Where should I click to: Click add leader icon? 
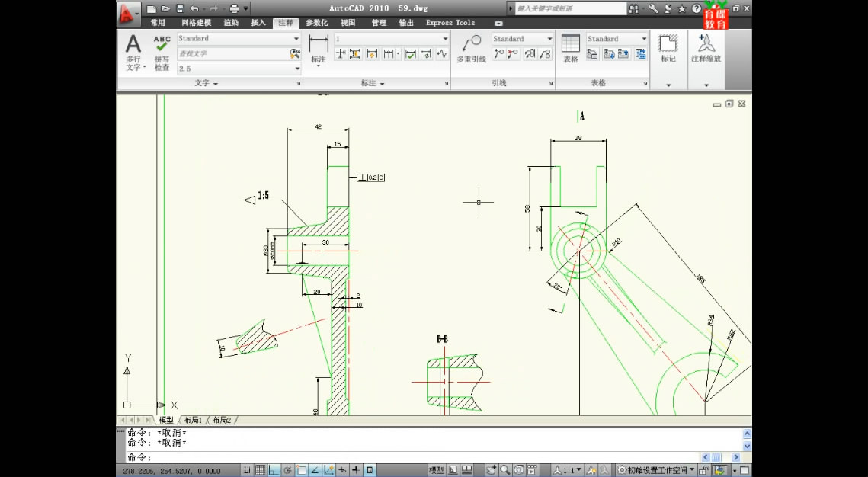coord(498,53)
